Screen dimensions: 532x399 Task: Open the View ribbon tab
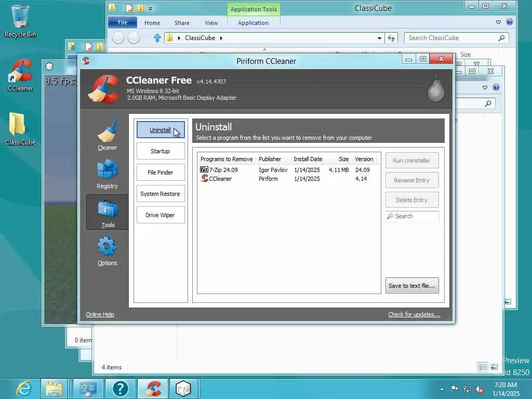[211, 23]
